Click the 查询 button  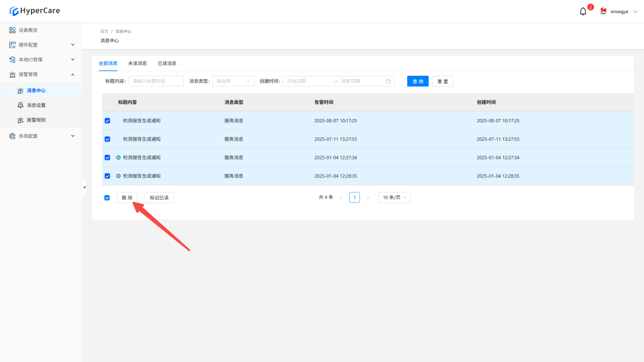coord(418,81)
